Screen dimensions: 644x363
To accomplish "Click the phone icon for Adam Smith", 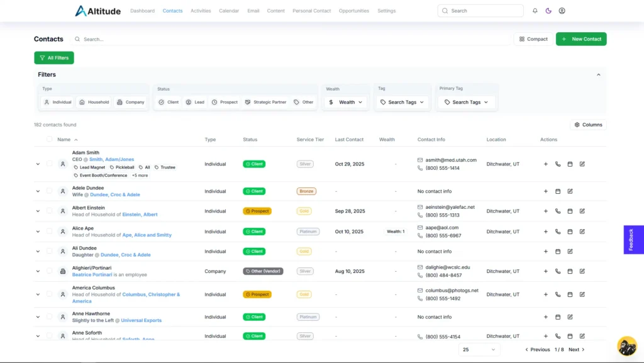I will (558, 164).
